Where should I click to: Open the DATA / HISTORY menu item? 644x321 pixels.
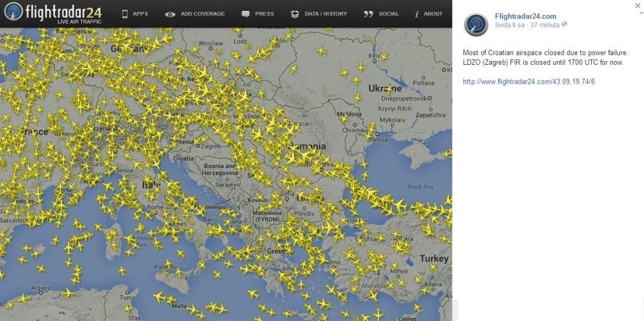pos(326,14)
